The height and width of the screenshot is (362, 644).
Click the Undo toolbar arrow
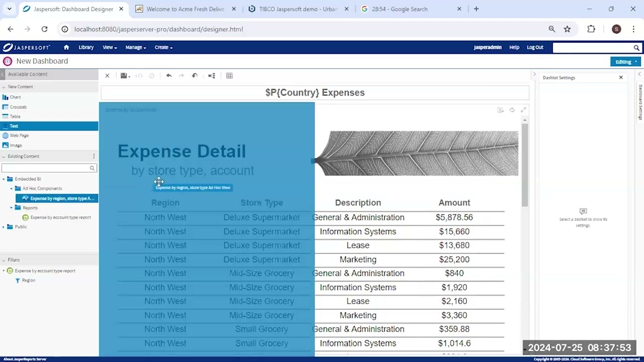coord(169,75)
